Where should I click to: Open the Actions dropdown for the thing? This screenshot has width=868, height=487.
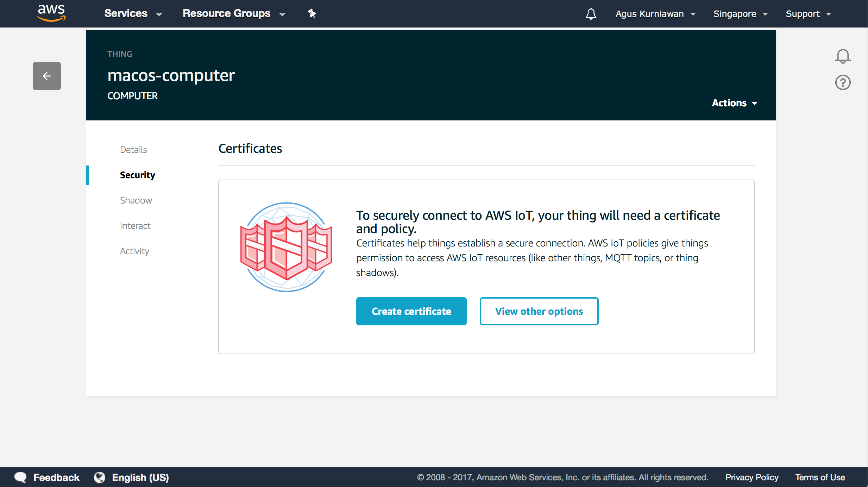point(735,103)
